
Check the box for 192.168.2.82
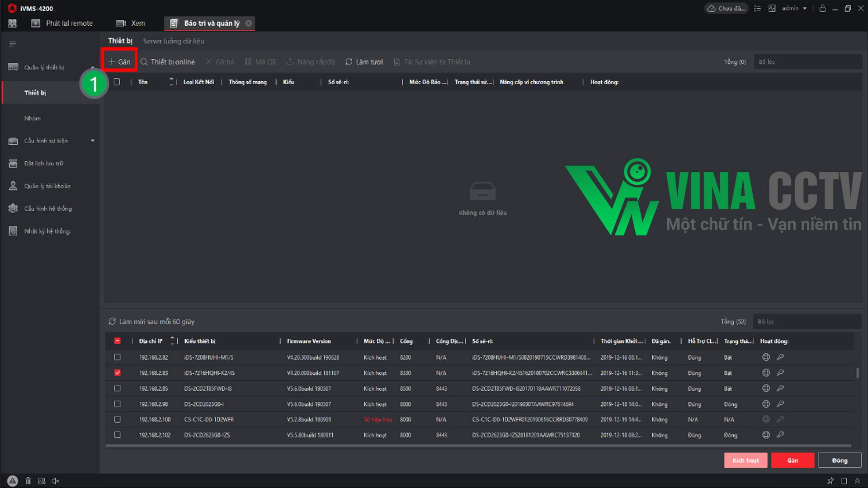click(x=117, y=357)
